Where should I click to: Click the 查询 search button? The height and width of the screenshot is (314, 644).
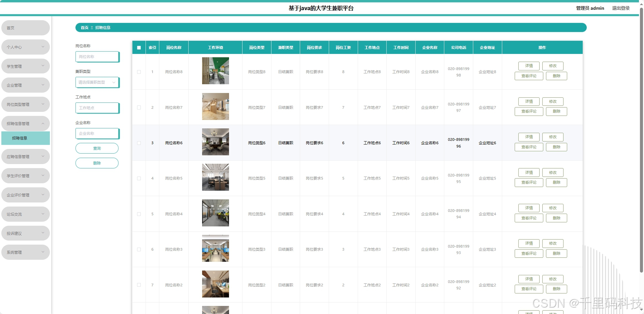click(97, 148)
